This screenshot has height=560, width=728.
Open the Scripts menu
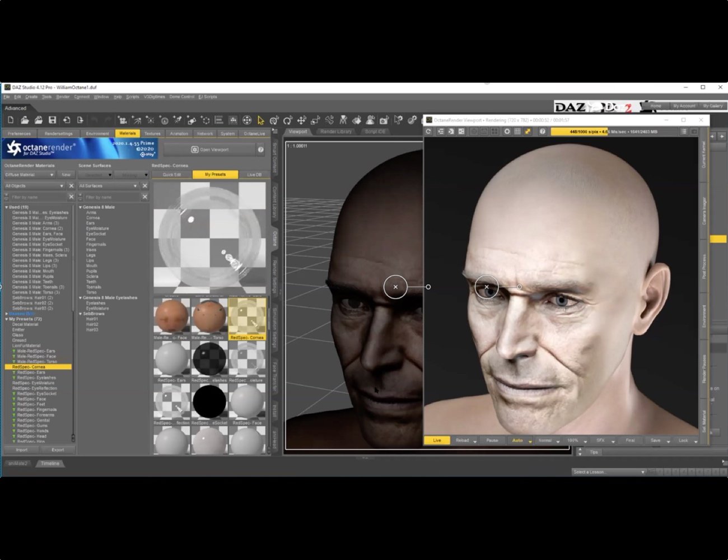[x=133, y=97]
